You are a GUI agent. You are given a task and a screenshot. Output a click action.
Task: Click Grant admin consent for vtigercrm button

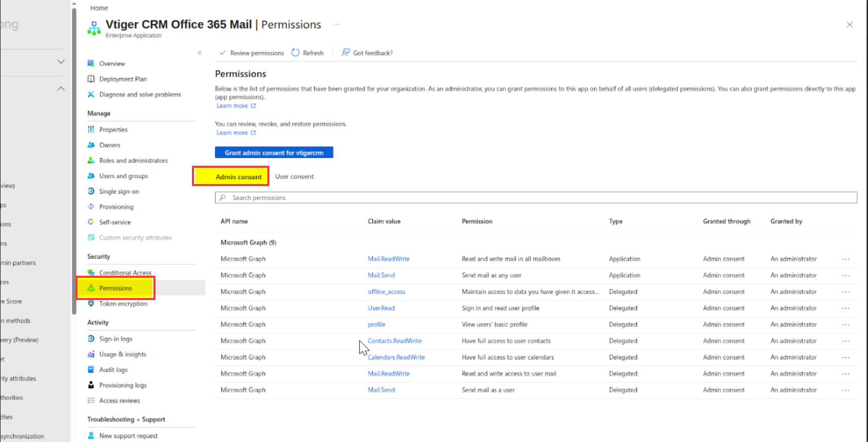tap(274, 153)
